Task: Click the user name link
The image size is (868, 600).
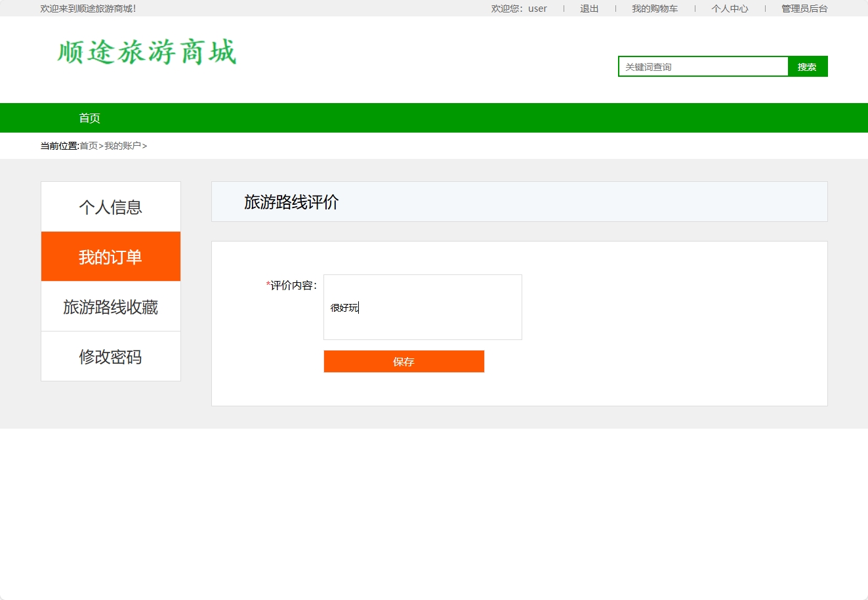Action: [537, 9]
